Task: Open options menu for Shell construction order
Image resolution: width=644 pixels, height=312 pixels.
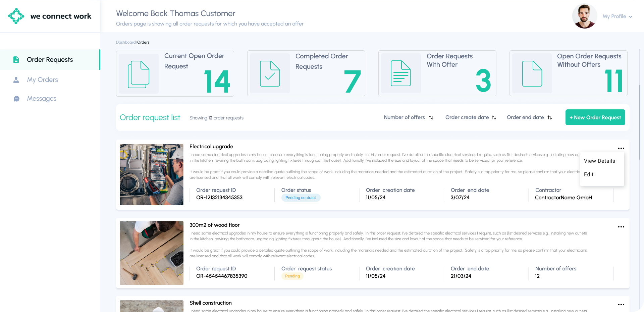Action: tap(621, 305)
